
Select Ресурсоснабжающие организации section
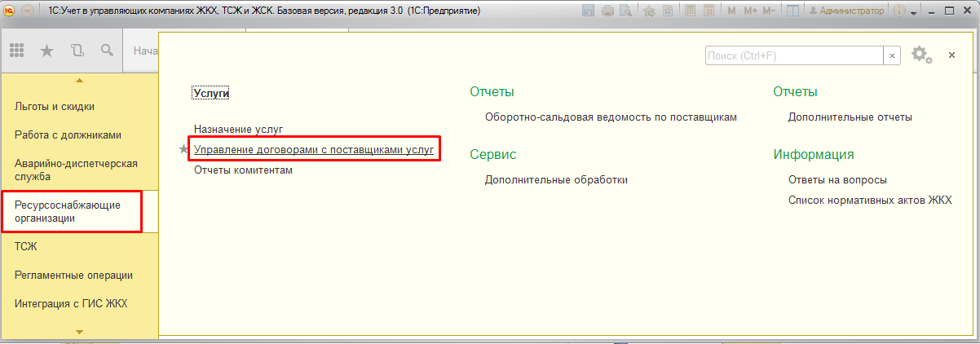coord(71,211)
